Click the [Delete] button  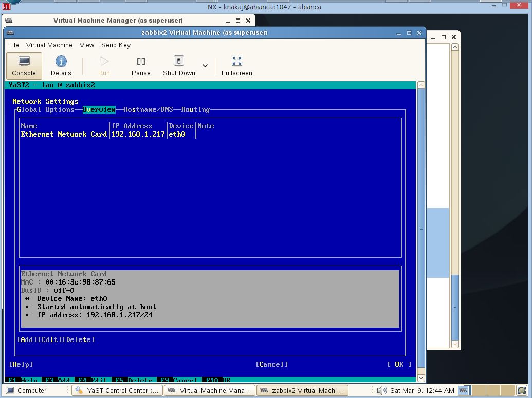(79, 339)
